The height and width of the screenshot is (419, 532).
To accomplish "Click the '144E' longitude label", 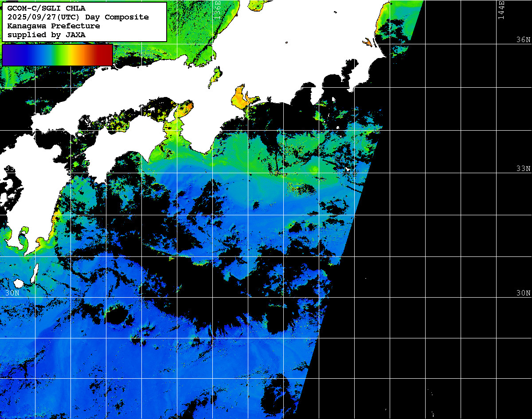I will click(501, 10).
